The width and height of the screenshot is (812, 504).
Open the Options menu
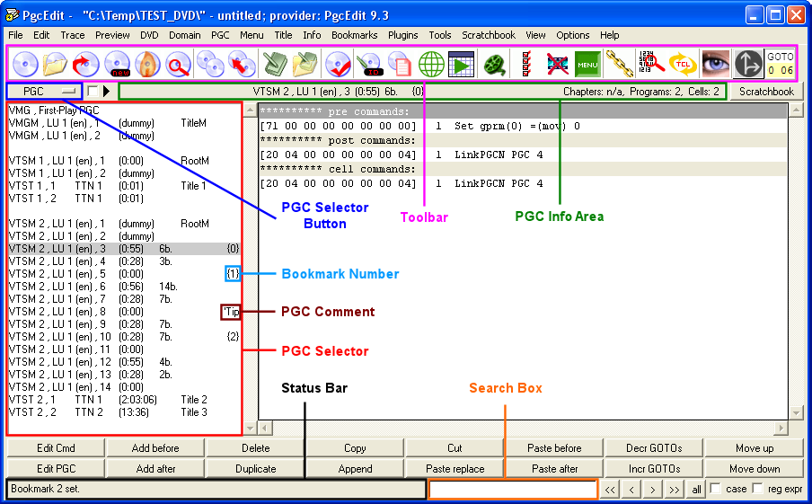point(573,35)
